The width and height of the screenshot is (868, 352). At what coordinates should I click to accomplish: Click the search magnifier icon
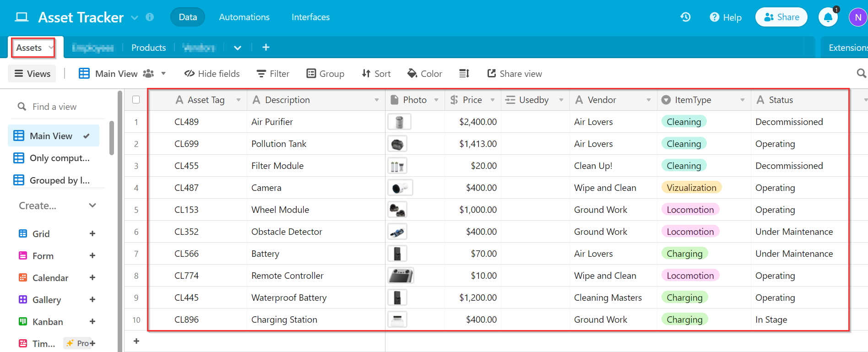[861, 74]
